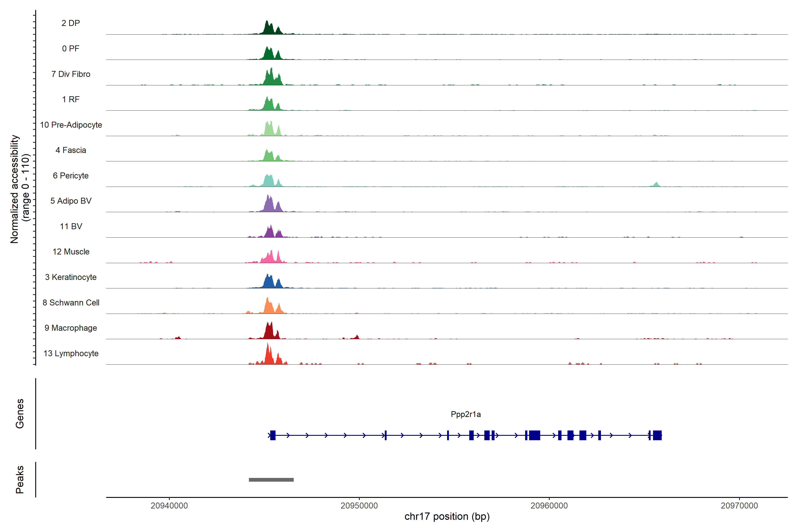Click the 6 Pericyte track label
The width and height of the screenshot is (798, 532).
click(x=70, y=175)
